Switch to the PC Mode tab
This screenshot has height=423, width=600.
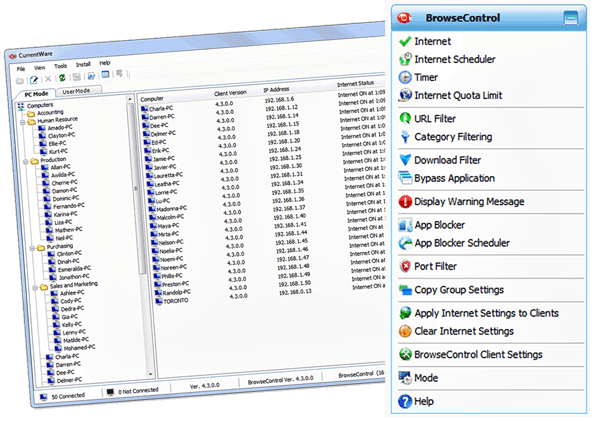[x=36, y=94]
